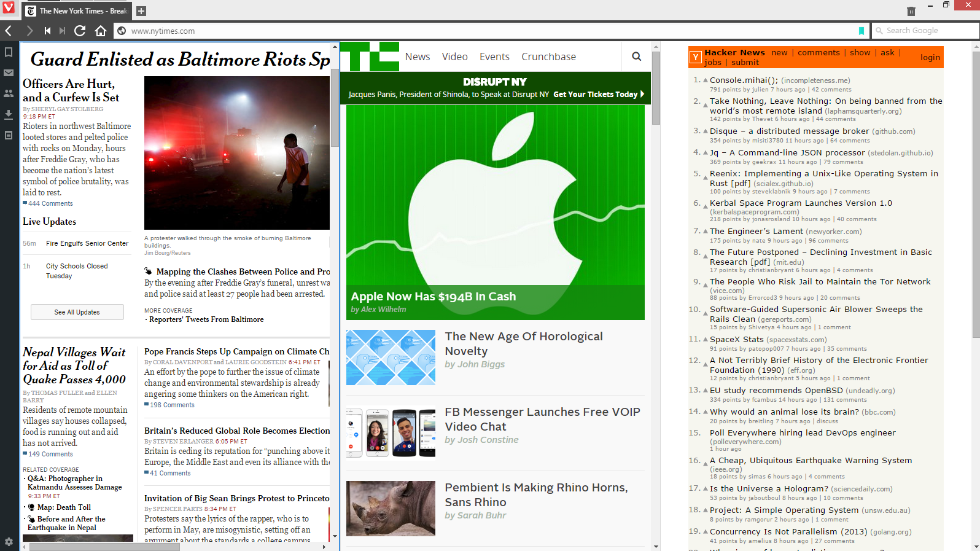Click the Horological Novelty article thumbnail
The width and height of the screenshot is (980, 551).
tap(391, 358)
